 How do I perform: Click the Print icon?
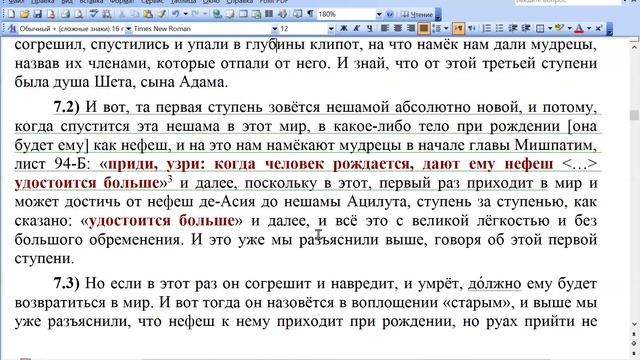point(65,14)
